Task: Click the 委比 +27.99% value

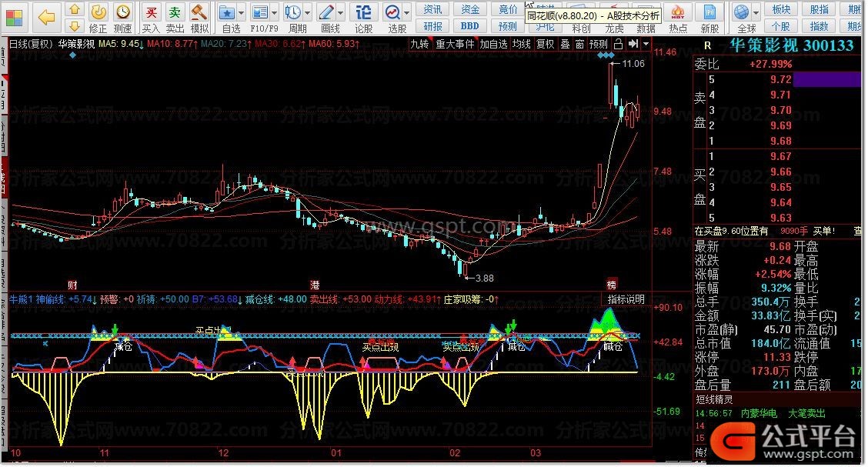Action: [770, 64]
